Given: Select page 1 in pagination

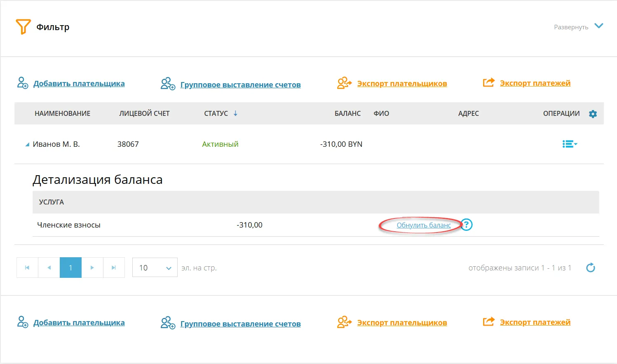Looking at the screenshot, I should 70,268.
